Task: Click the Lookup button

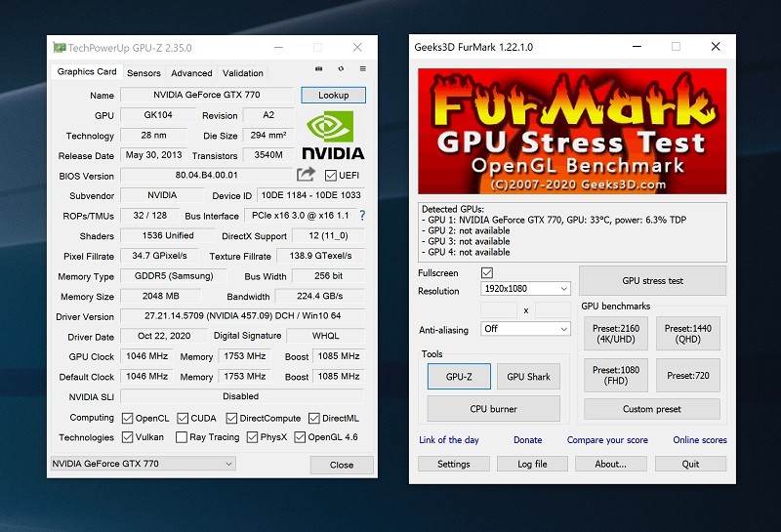Action: pos(333,96)
